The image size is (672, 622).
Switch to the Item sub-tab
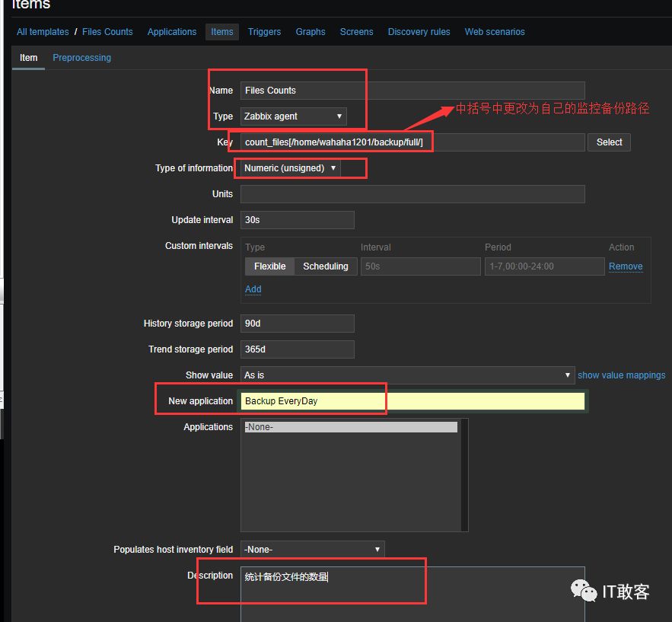[28, 57]
